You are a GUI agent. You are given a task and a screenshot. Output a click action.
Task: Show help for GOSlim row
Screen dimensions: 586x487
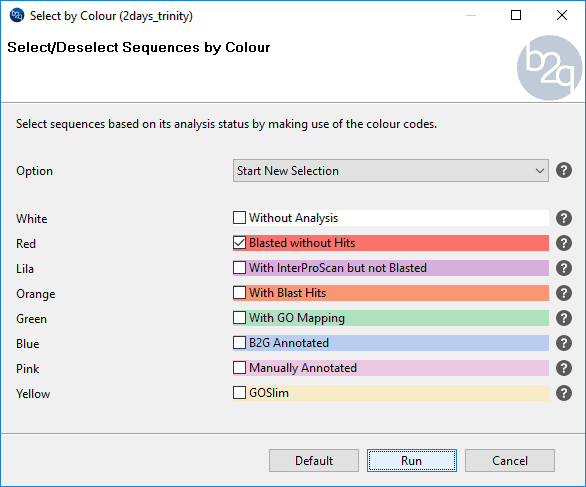pos(564,393)
